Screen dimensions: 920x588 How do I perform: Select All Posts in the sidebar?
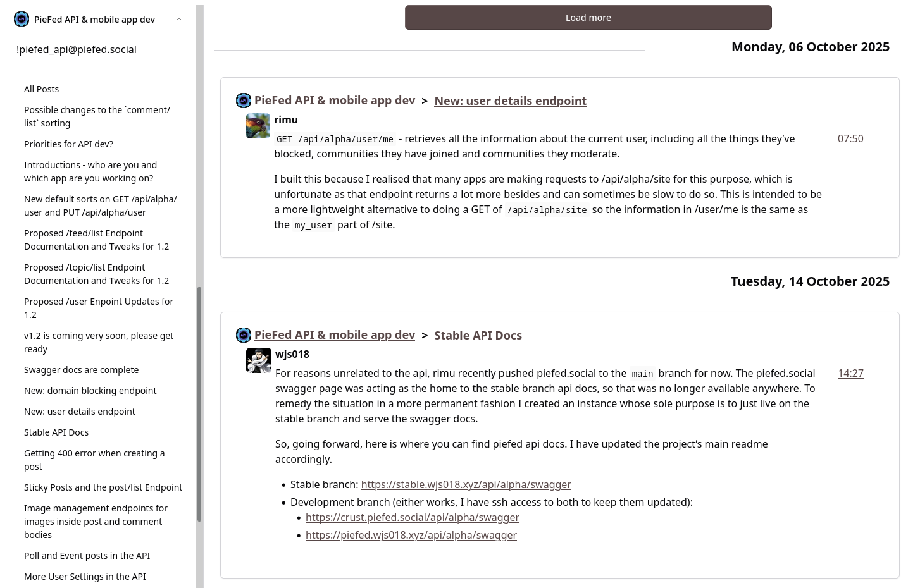click(42, 89)
